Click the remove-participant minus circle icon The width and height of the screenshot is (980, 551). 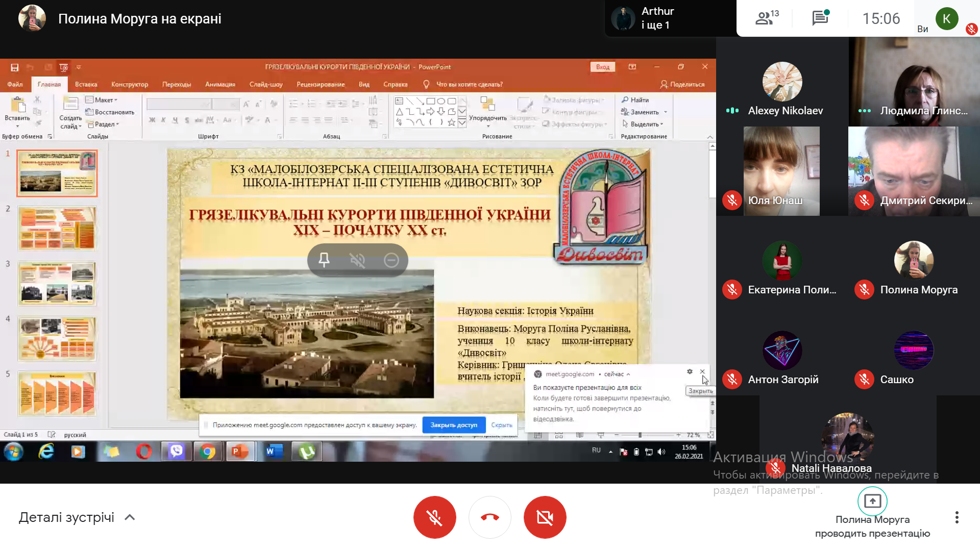click(391, 260)
